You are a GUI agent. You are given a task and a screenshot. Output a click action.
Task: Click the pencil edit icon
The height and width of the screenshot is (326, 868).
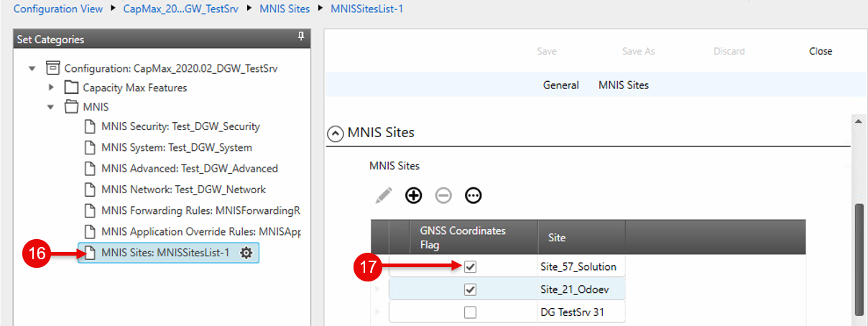384,195
